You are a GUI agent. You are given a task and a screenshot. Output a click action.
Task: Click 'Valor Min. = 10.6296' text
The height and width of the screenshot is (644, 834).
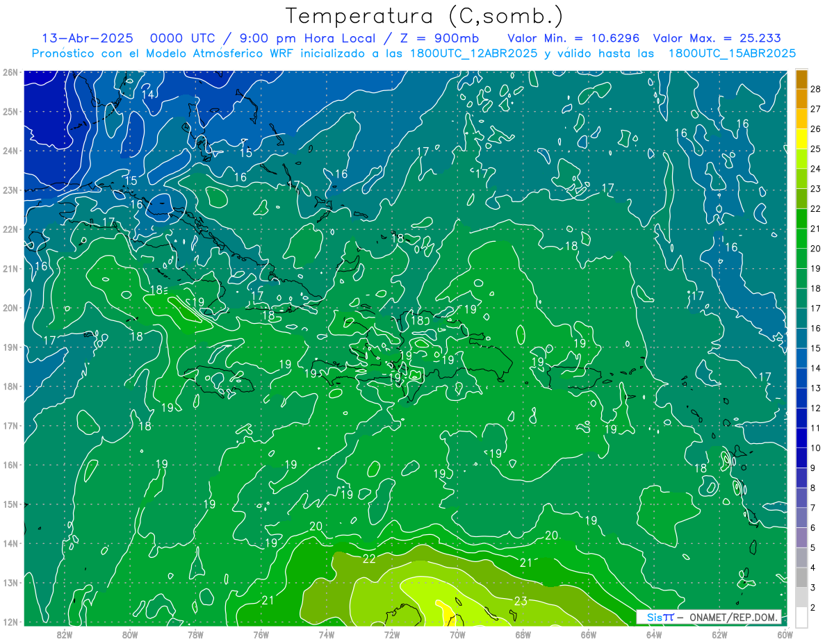[x=573, y=38]
